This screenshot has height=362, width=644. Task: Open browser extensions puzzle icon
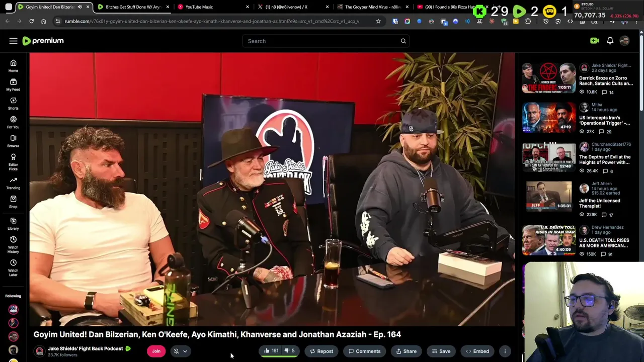528,21
